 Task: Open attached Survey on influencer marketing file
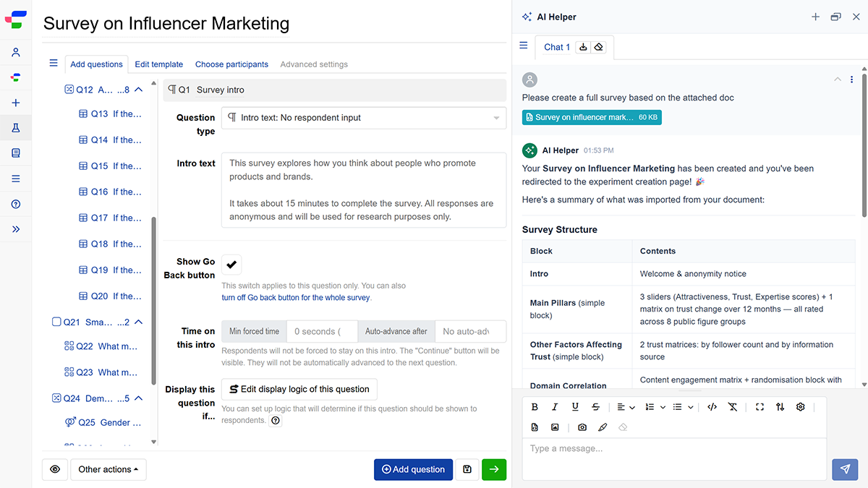tap(592, 117)
